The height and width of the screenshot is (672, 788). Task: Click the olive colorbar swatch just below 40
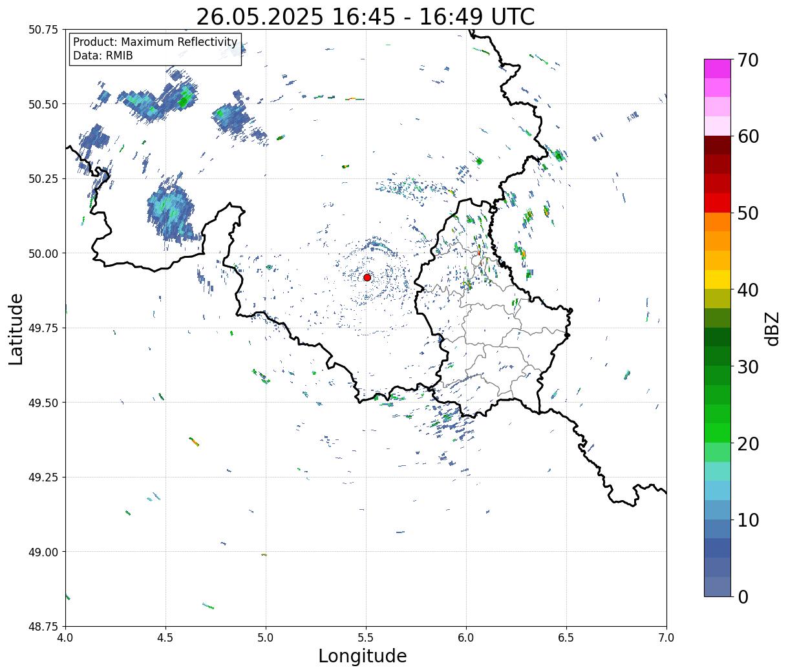tap(718, 299)
